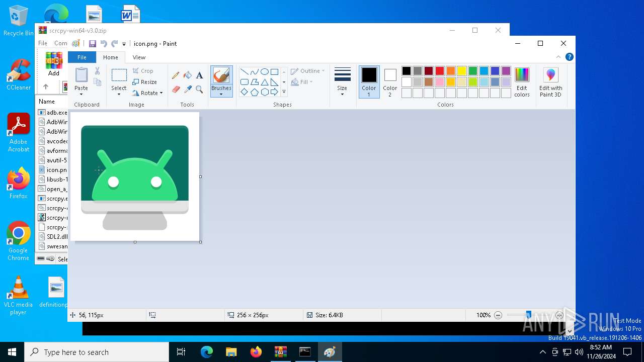The height and width of the screenshot is (362, 644).
Task: Choose the Triangle shape
Action: [264, 82]
